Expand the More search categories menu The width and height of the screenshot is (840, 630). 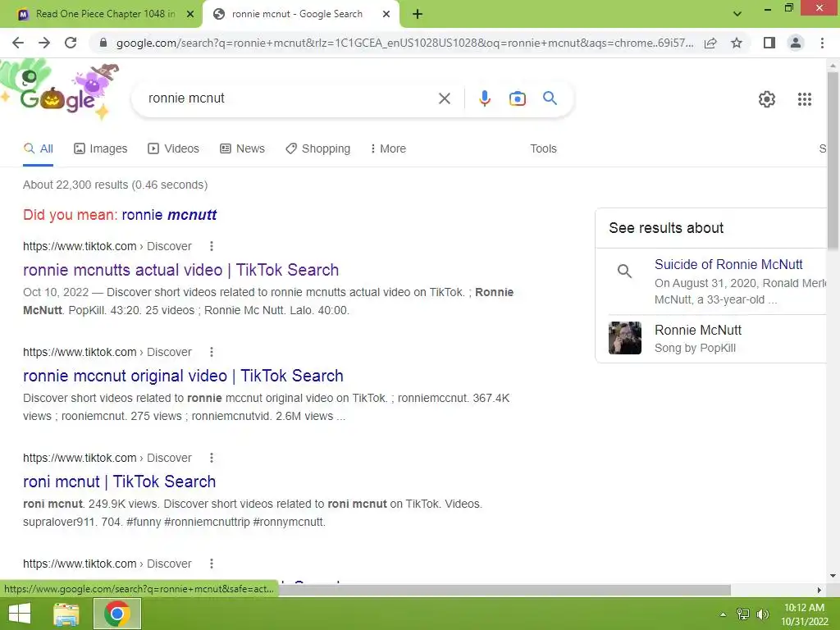(388, 149)
